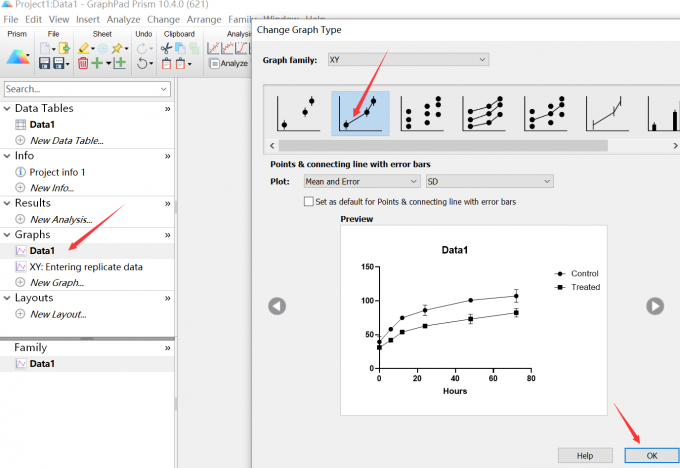Click the open/export file icon with green arrow

click(x=64, y=48)
